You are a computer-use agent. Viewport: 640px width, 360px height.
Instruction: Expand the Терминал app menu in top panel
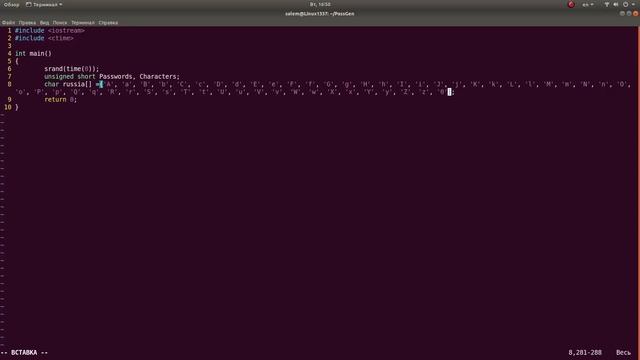pos(44,4)
